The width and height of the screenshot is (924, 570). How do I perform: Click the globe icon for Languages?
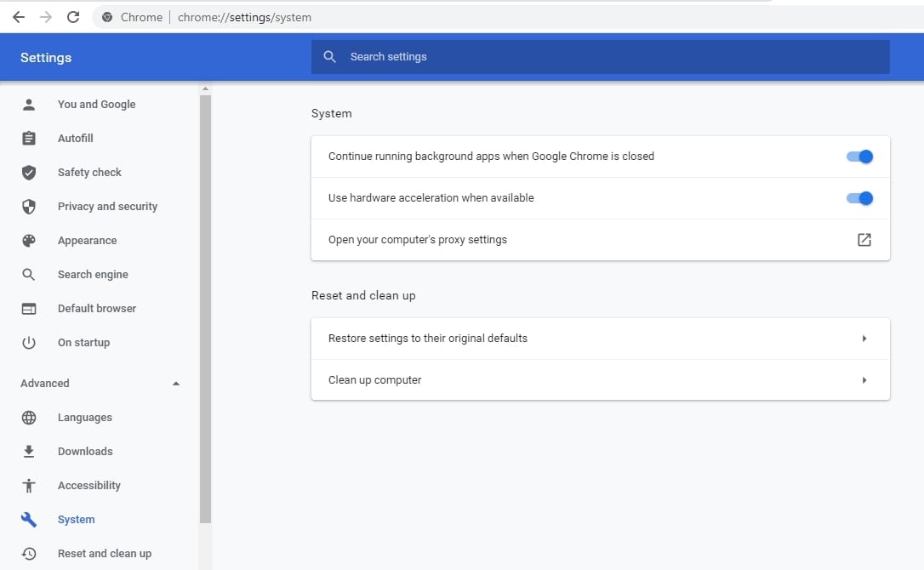28,418
